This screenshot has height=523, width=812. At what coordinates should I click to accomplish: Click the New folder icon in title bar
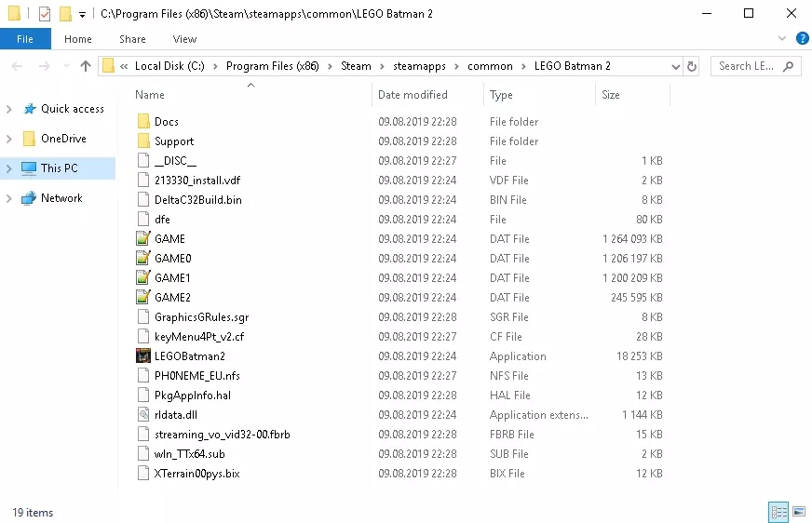[65, 13]
